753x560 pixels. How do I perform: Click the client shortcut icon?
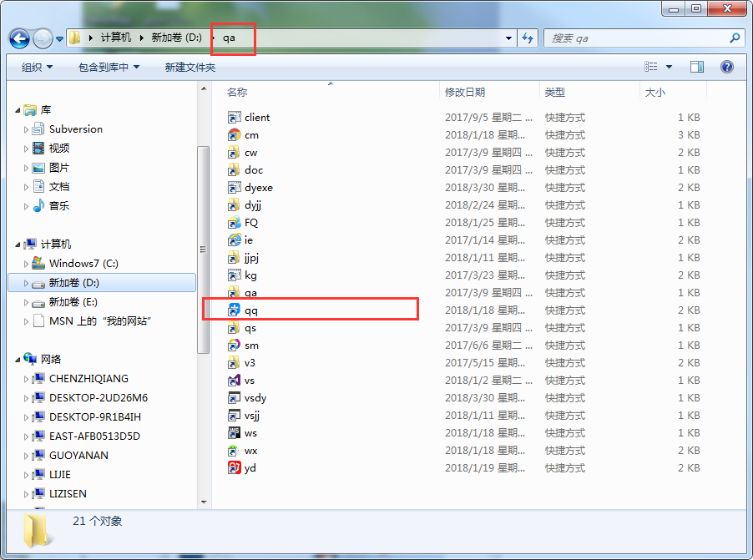[234, 117]
